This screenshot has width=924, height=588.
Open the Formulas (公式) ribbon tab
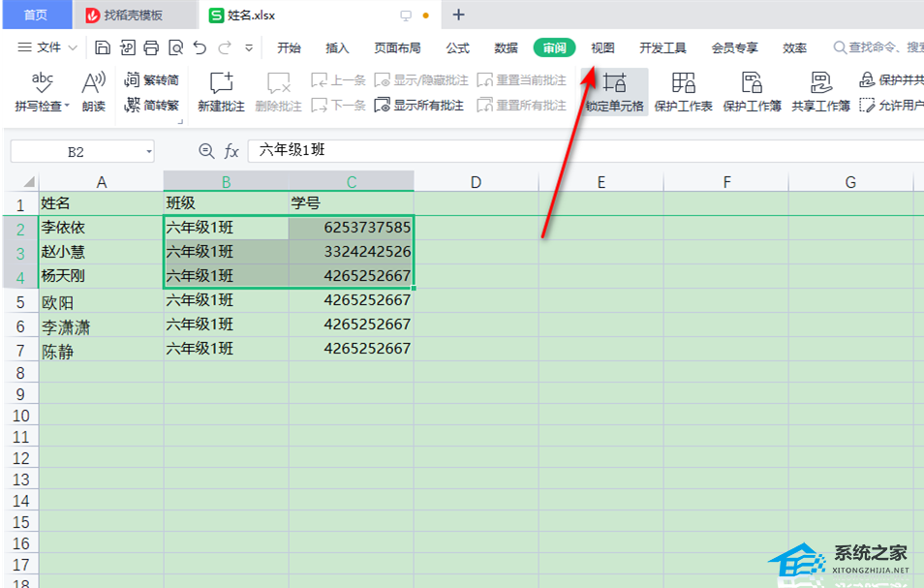click(457, 47)
